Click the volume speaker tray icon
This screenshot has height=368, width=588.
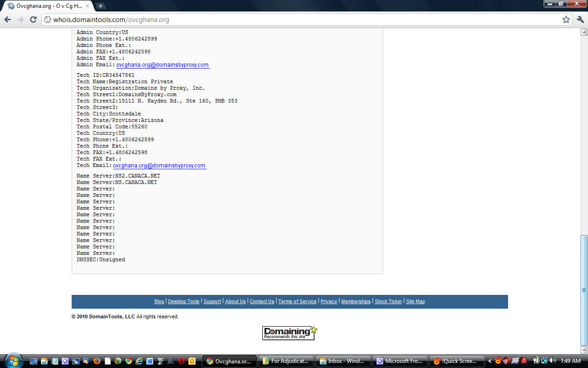coord(553,361)
